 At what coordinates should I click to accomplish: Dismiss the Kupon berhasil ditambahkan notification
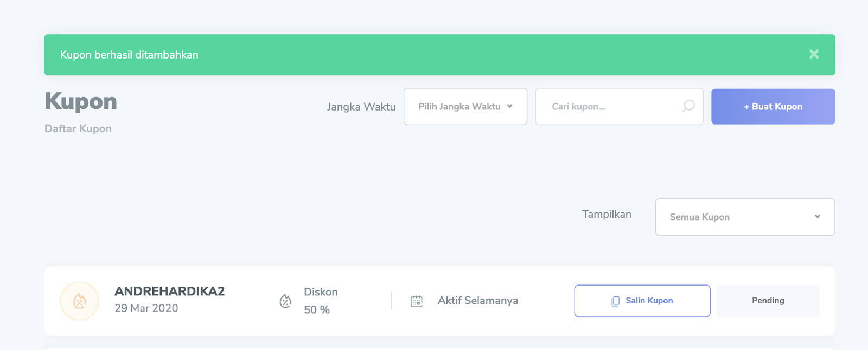click(814, 54)
